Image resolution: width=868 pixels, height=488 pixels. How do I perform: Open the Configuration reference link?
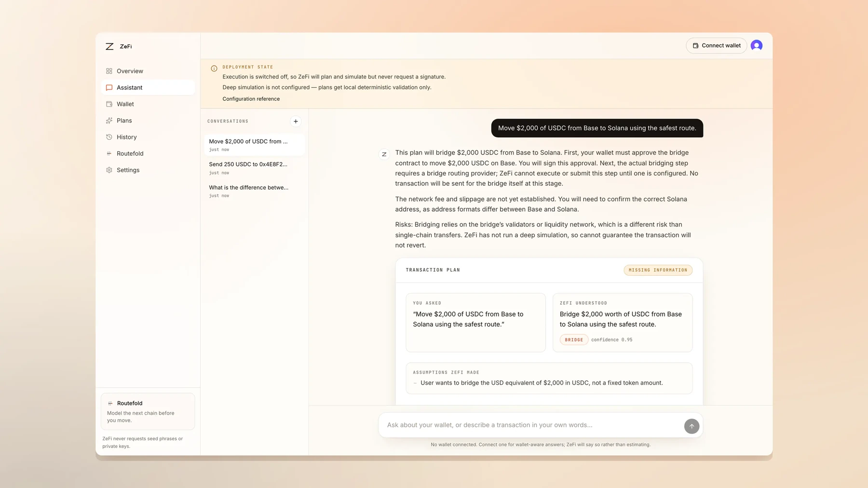pos(251,99)
